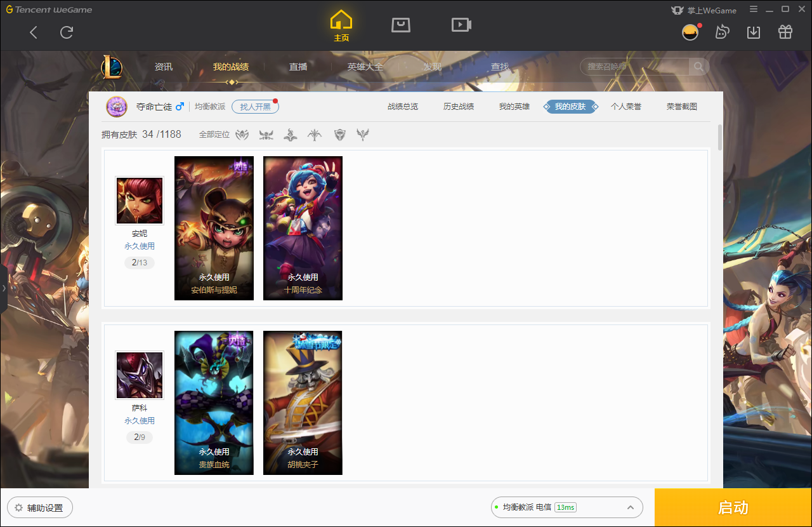Open the video live stream icon
The width and height of the screenshot is (812, 527).
coord(461,25)
